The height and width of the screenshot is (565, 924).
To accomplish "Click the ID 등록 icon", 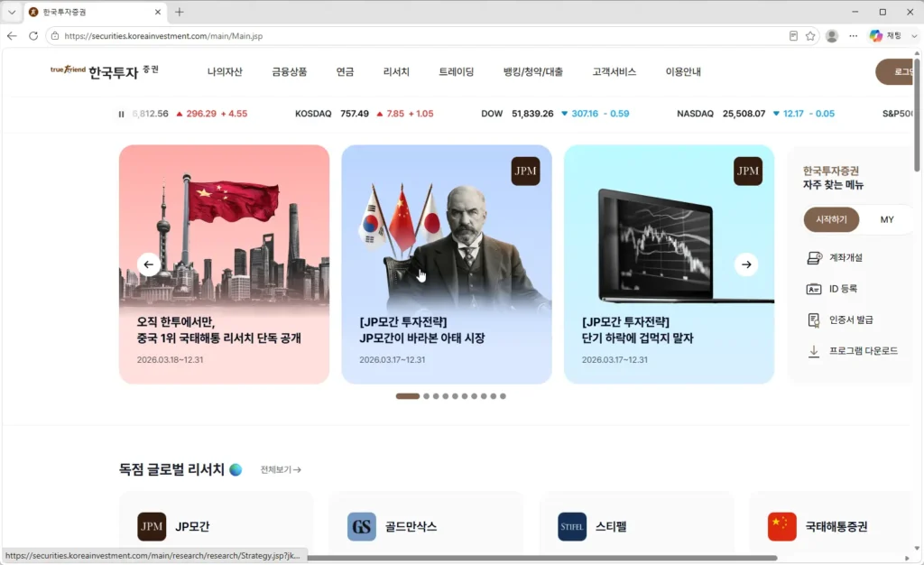I will pyautogui.click(x=814, y=289).
